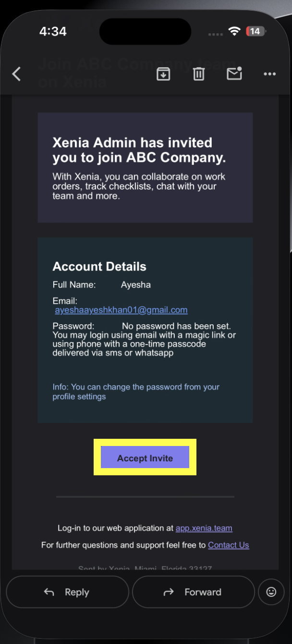Image resolution: width=292 pixels, height=644 pixels.
Task: Open the three-dot more options menu
Action: [x=270, y=74]
